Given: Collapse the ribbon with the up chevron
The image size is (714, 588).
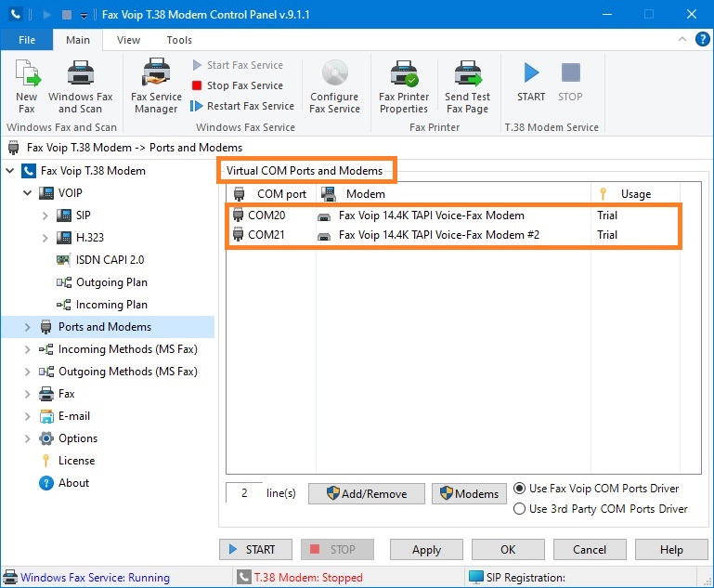Looking at the screenshot, I should tap(682, 39).
